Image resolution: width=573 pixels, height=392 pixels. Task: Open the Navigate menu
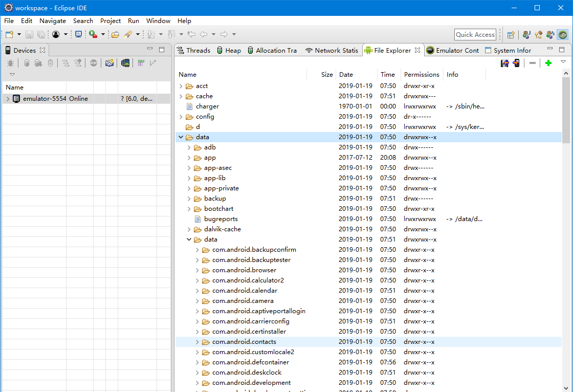(x=52, y=21)
